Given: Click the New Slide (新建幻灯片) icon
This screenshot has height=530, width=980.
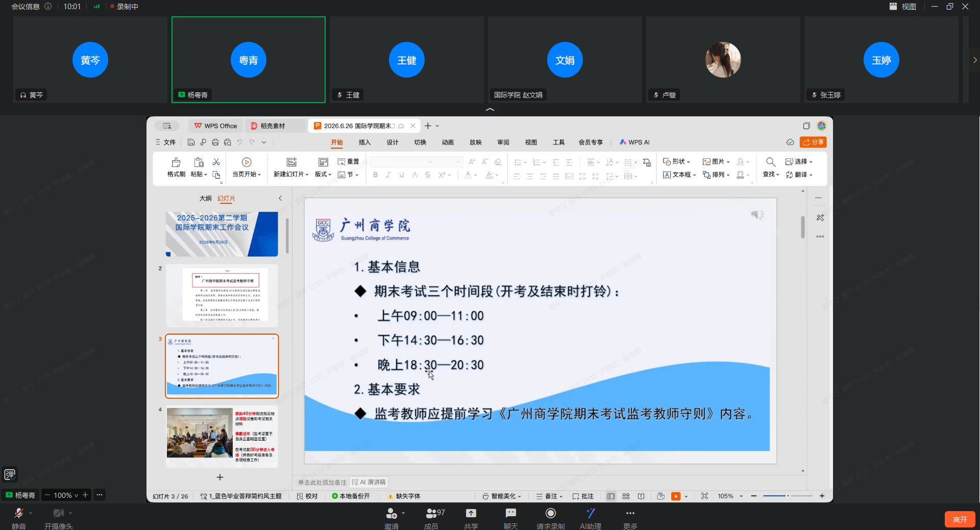Looking at the screenshot, I should (291, 162).
